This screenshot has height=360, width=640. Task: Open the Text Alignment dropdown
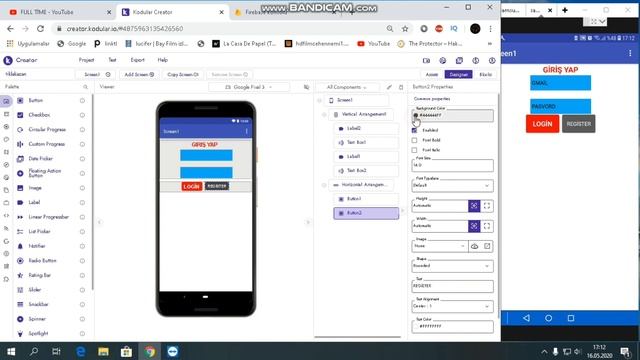pyautogui.click(x=452, y=306)
